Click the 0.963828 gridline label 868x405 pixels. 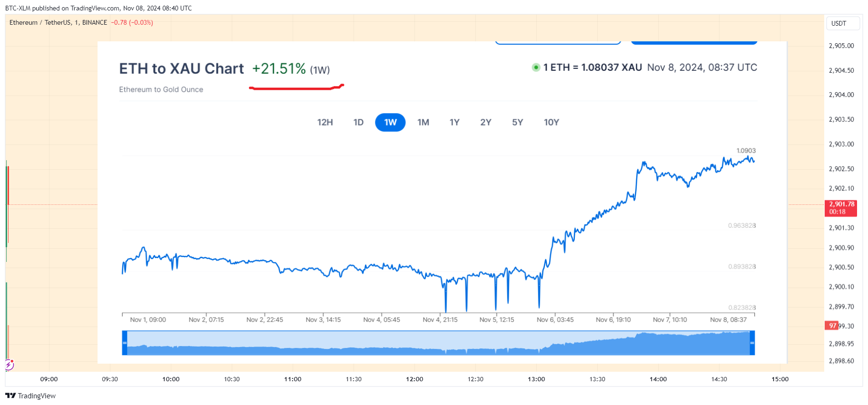point(742,225)
